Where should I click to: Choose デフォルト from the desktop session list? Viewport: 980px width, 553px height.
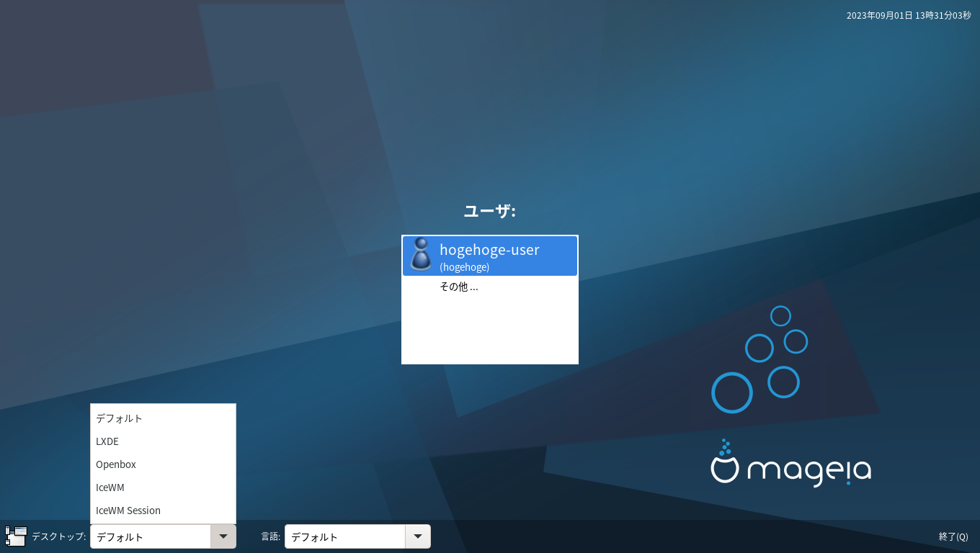(163, 418)
